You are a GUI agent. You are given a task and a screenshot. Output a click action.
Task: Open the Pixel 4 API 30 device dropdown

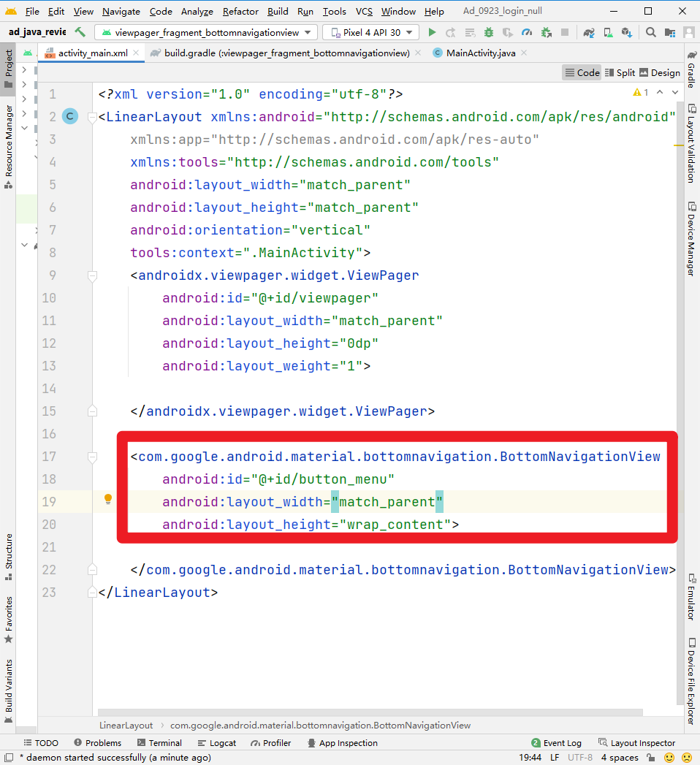click(371, 32)
